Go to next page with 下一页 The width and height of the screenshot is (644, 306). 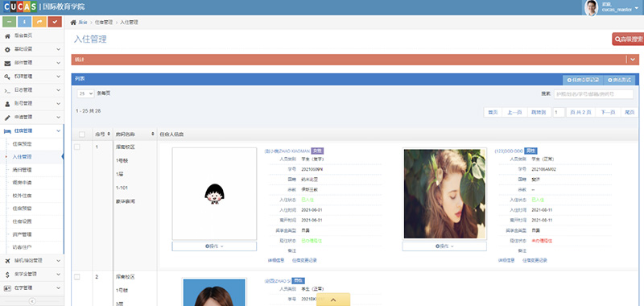(x=608, y=112)
